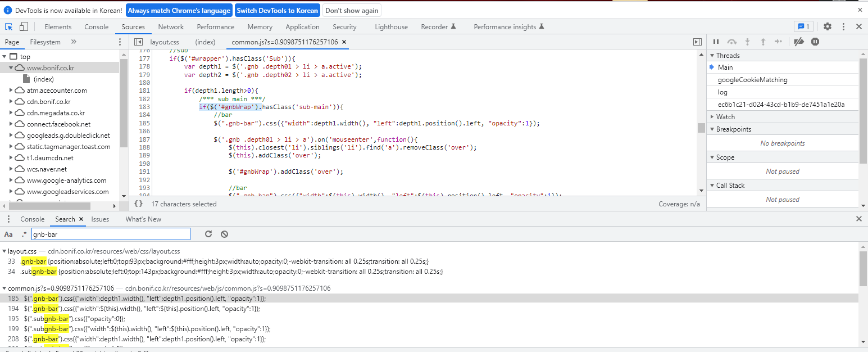The height and width of the screenshot is (352, 868).
Task: Switch to the Network panel tab
Action: pos(171,27)
